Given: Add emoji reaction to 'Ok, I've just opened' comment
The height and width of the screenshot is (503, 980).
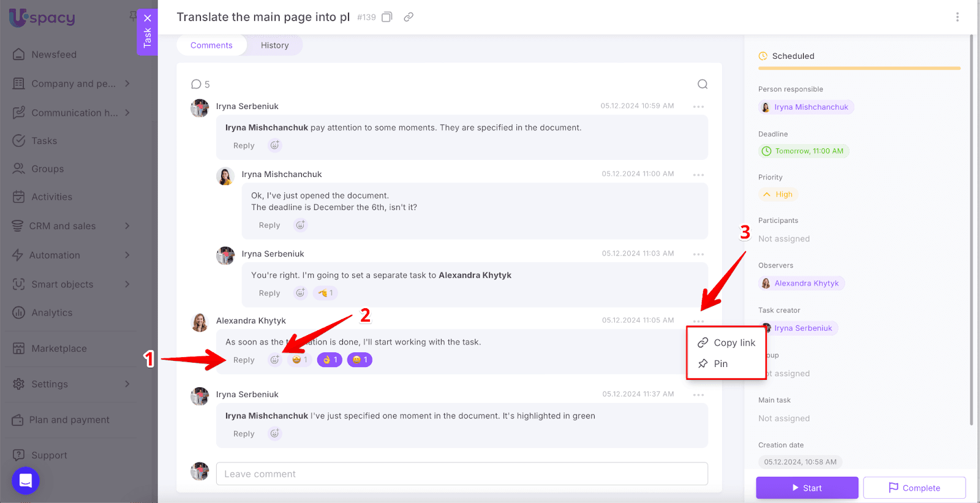Looking at the screenshot, I should 300,225.
